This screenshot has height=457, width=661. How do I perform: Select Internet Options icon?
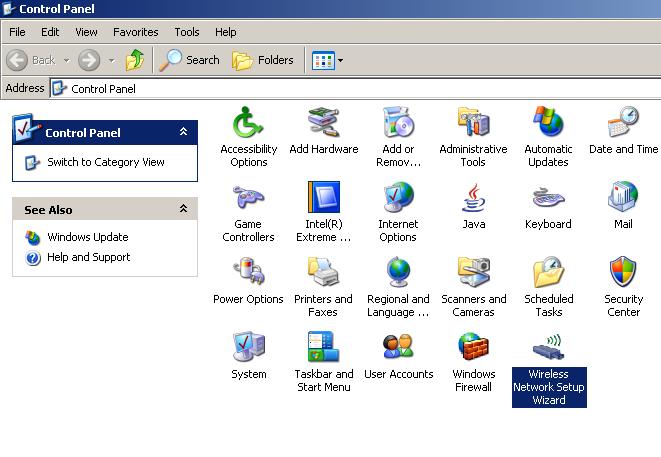(398, 197)
